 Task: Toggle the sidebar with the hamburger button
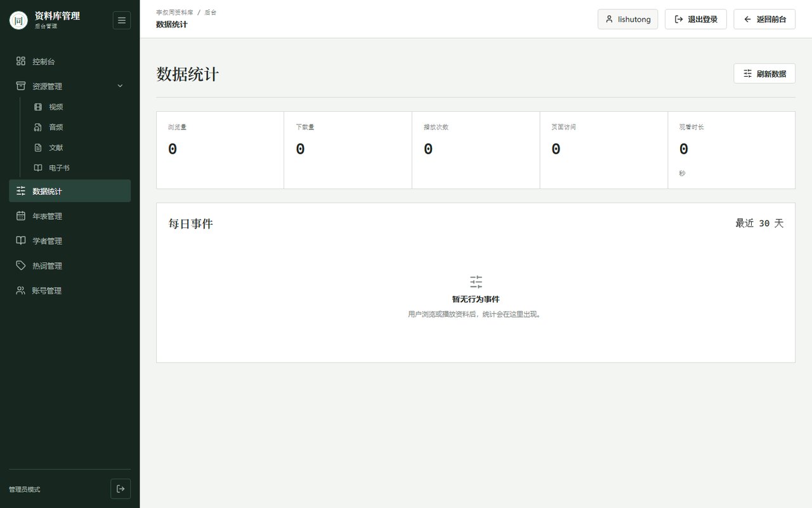(122, 20)
